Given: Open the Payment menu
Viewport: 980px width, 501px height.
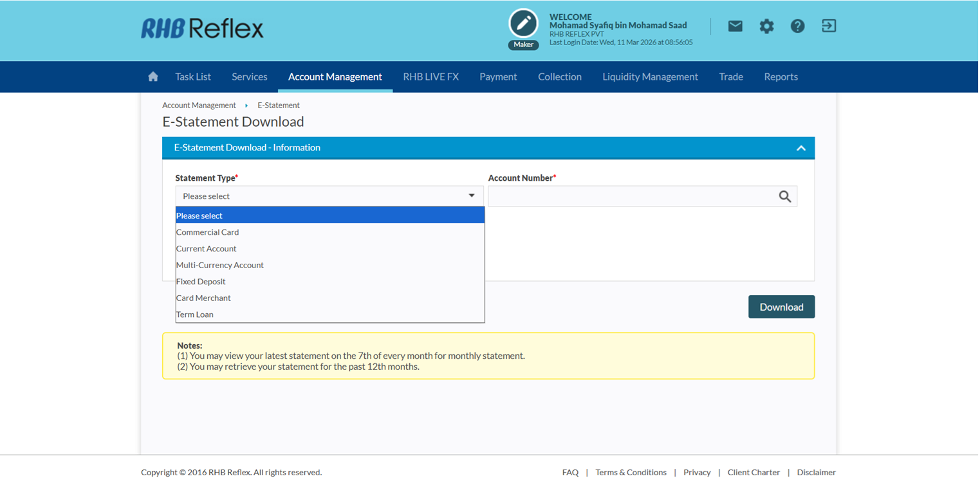Looking at the screenshot, I should pos(498,77).
